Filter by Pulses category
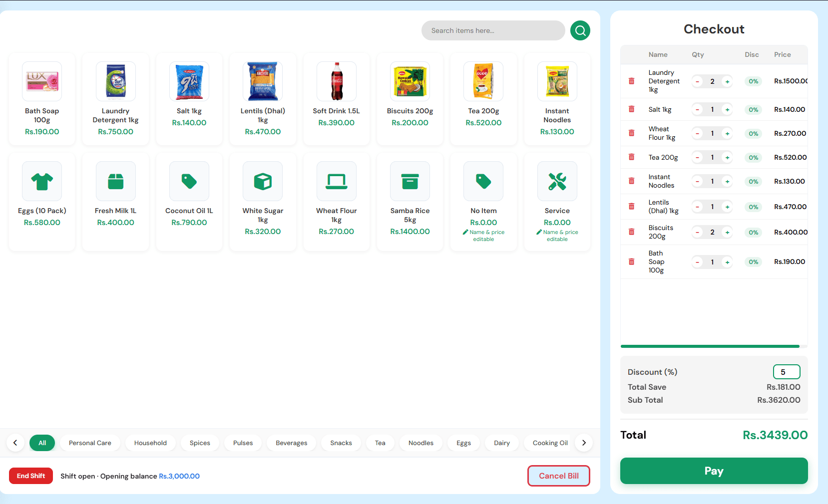This screenshot has width=828, height=504. pos(243,443)
